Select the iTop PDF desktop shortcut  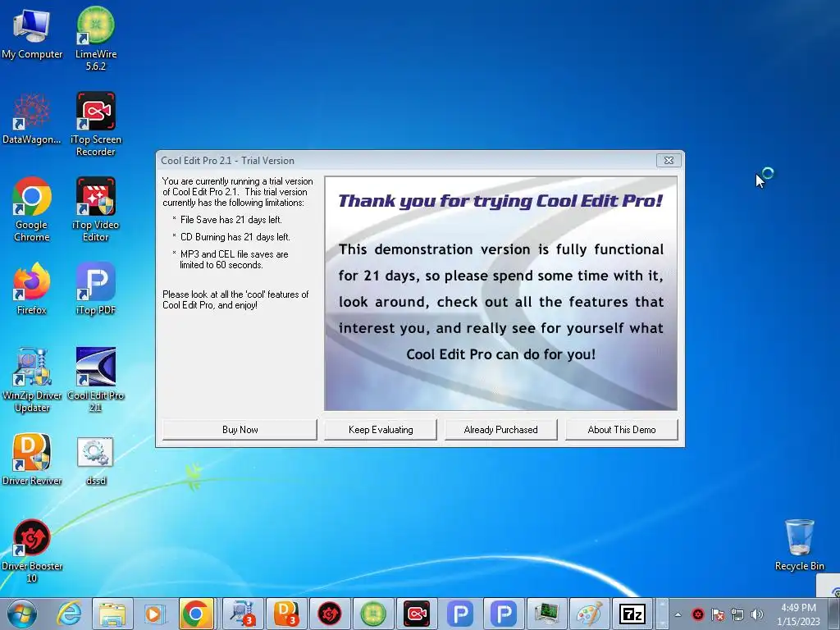[96, 289]
